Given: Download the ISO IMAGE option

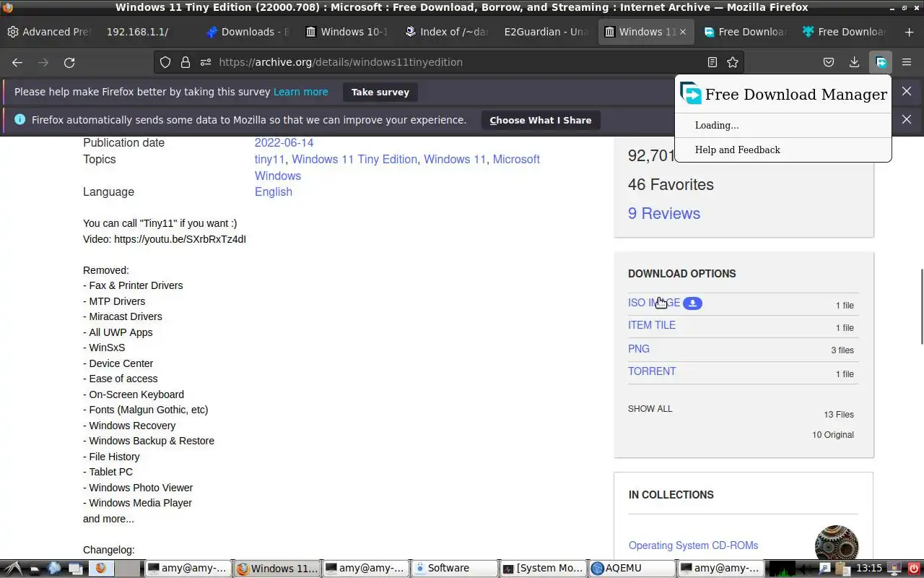Looking at the screenshot, I should click(x=654, y=303).
